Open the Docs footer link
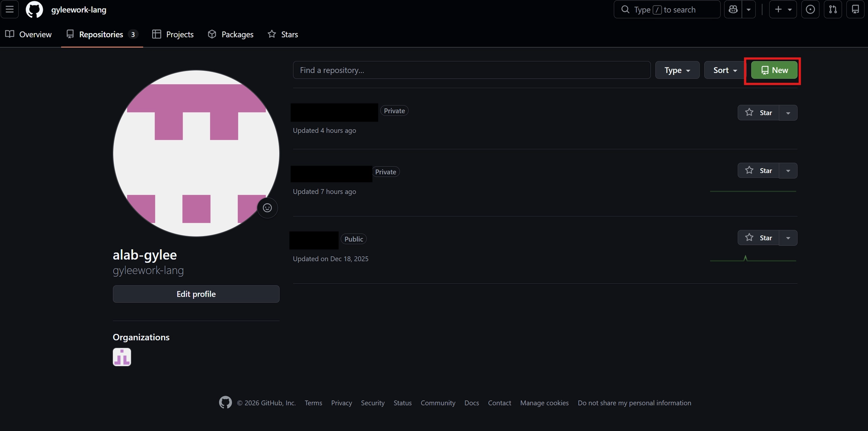The height and width of the screenshot is (431, 868). tap(472, 403)
